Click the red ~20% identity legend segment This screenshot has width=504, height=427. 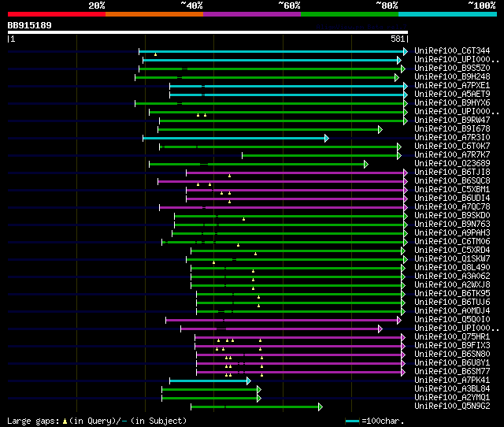point(57,14)
